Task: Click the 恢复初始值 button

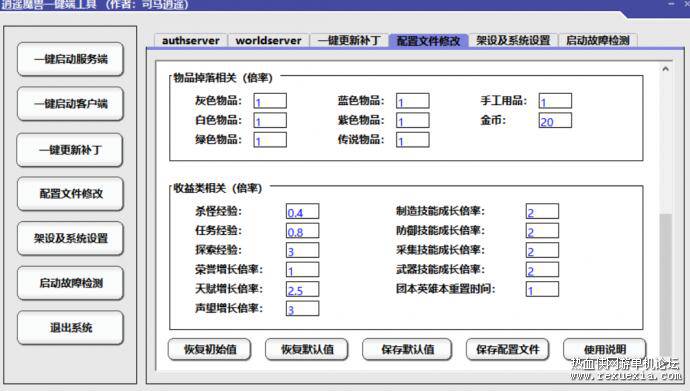Action: (210, 350)
